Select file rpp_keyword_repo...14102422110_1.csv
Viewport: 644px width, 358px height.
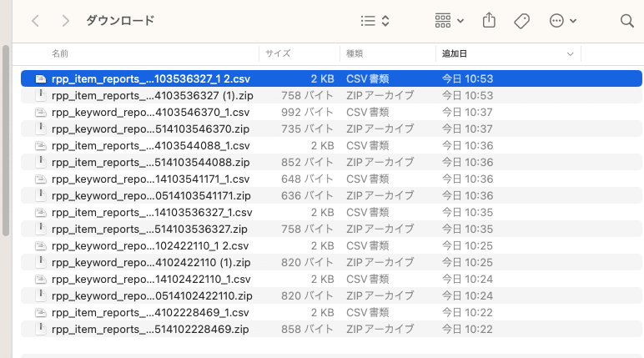point(331,279)
